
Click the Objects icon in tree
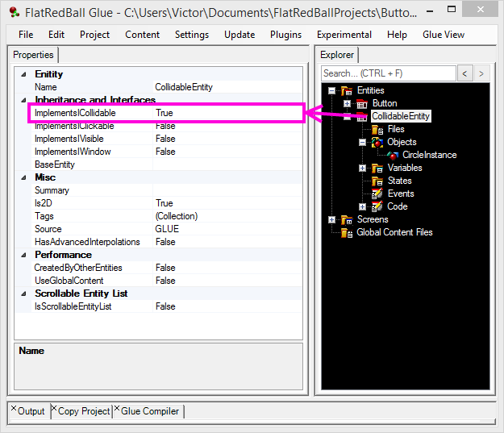point(377,142)
